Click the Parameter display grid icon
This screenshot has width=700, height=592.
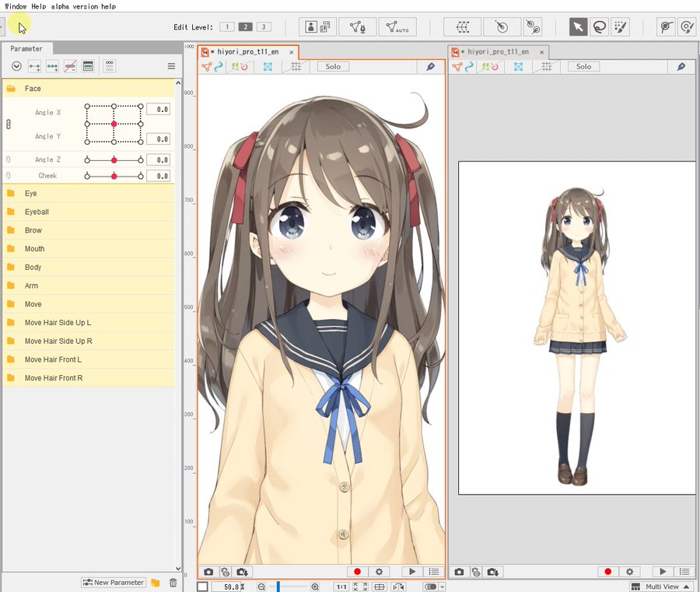pyautogui.click(x=110, y=67)
